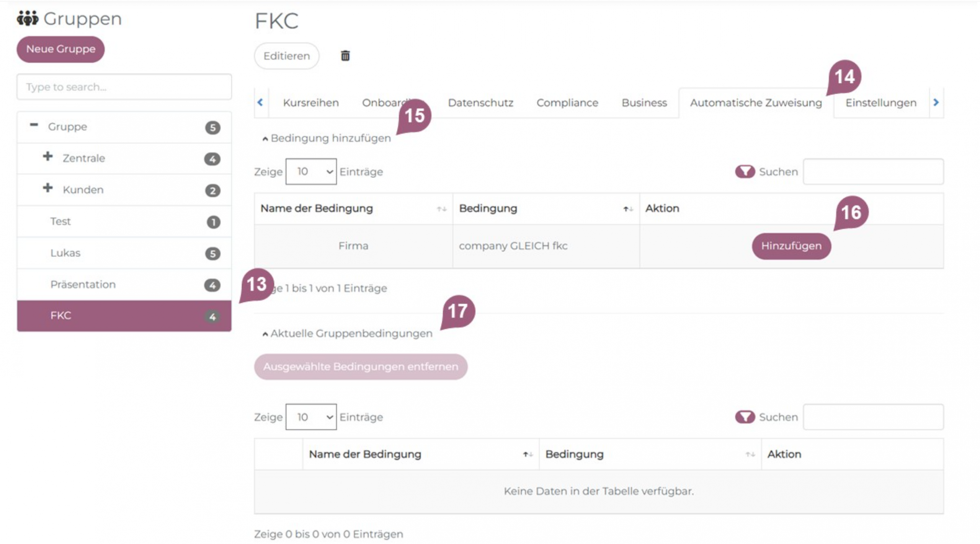Switch to the Einstellungen tab

880,103
